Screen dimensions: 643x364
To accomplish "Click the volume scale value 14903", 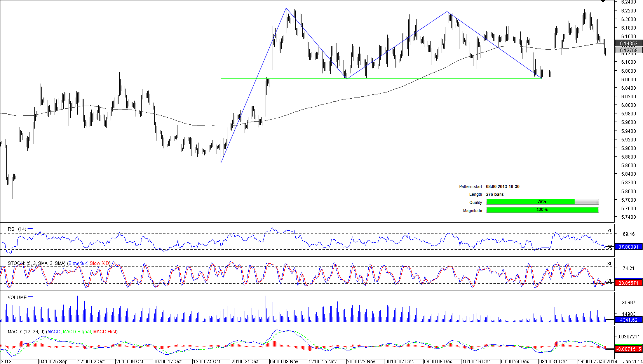I will (x=629, y=314).
